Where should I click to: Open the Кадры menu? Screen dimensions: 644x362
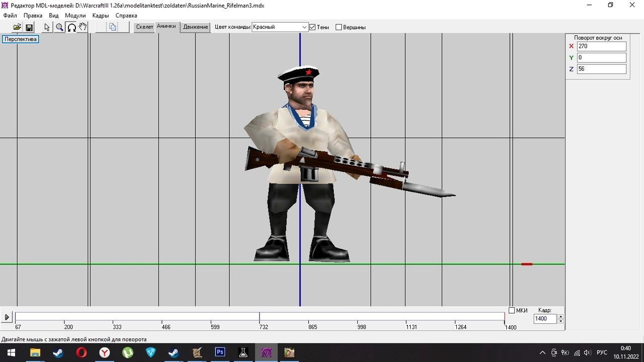pos(101,16)
